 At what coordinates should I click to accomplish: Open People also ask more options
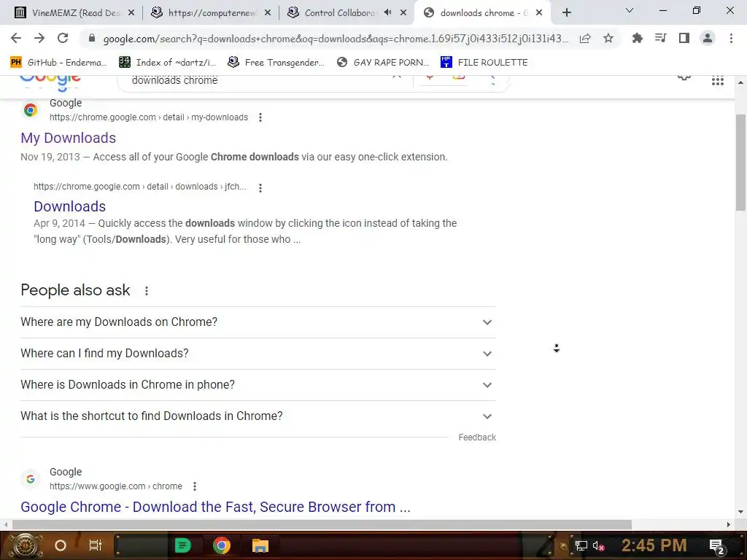(x=147, y=290)
